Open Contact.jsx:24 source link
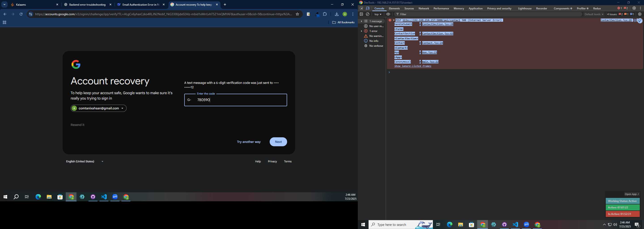Viewport: 644px width, 229px height. [432, 43]
